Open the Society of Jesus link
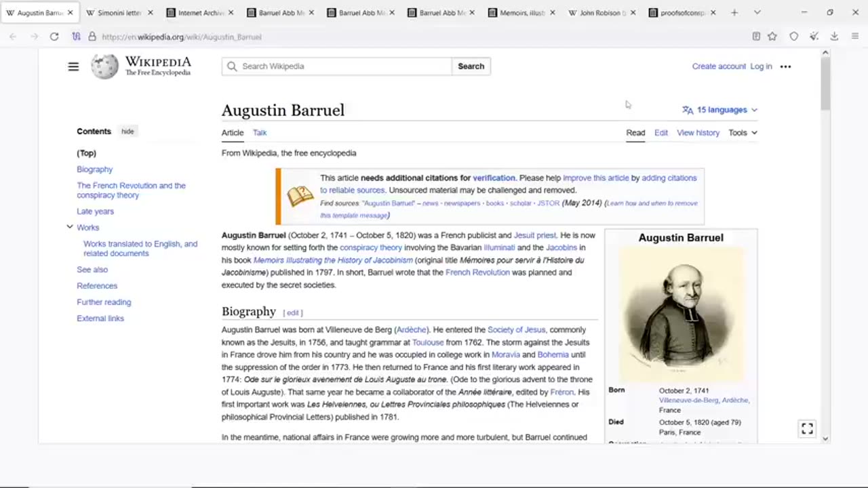Screen dimensions: 868x488 tap(516, 330)
